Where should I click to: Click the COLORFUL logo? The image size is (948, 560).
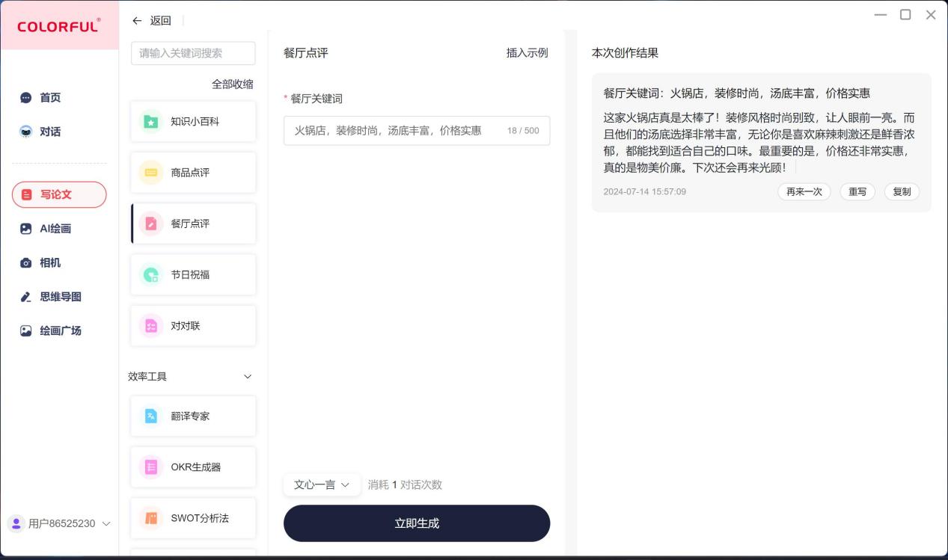tap(59, 26)
